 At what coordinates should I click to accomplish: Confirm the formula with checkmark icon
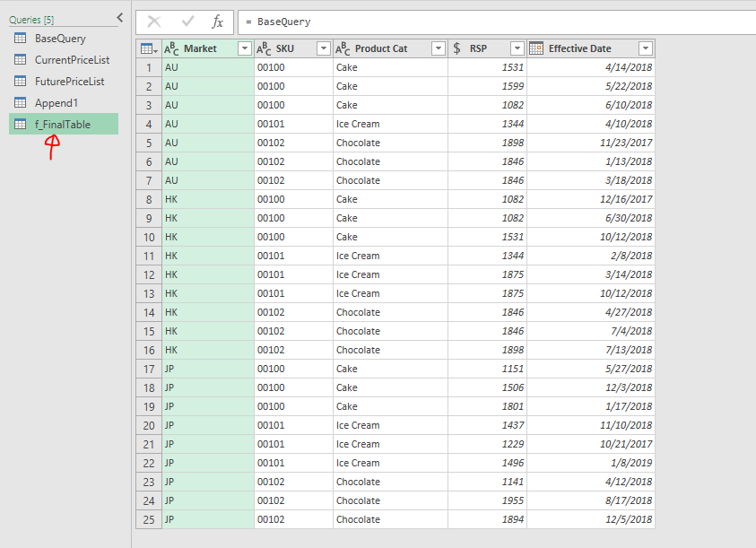pos(187,22)
